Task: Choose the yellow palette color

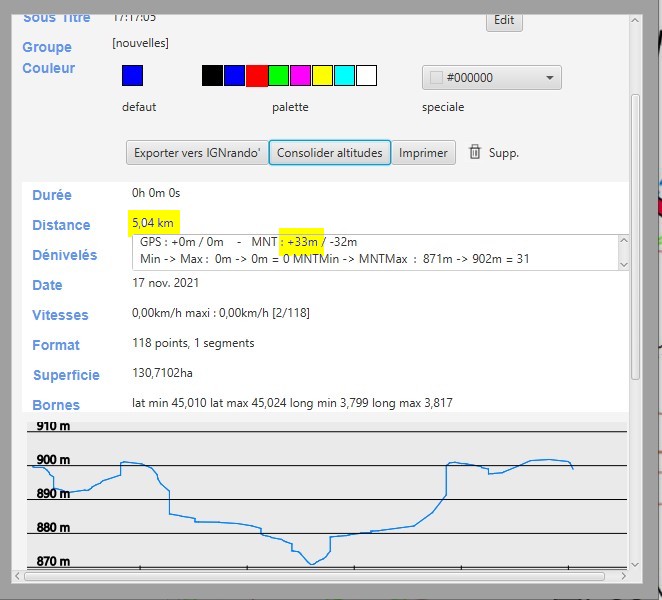Action: [x=322, y=76]
